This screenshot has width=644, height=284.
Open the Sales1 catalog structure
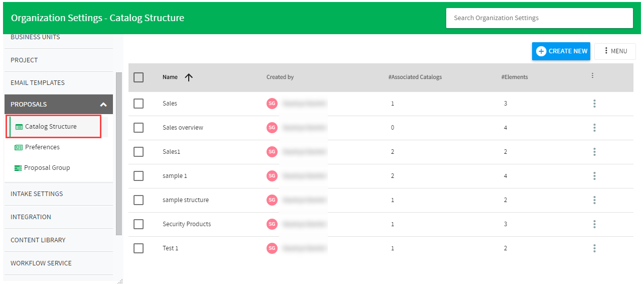pos(171,152)
